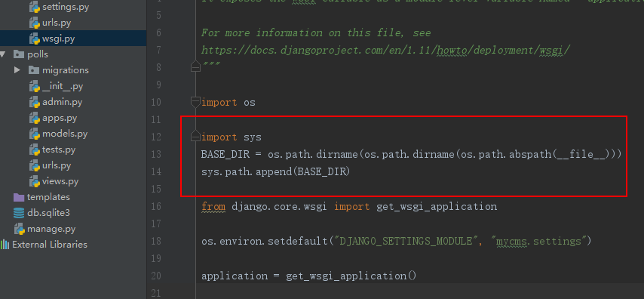
Task: Click the application = get_wsgi_application() line
Action: tap(309, 276)
